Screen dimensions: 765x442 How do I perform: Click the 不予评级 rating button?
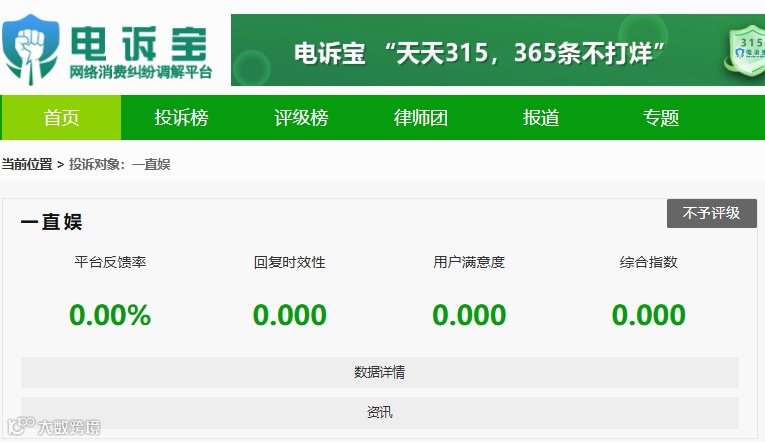coord(711,213)
